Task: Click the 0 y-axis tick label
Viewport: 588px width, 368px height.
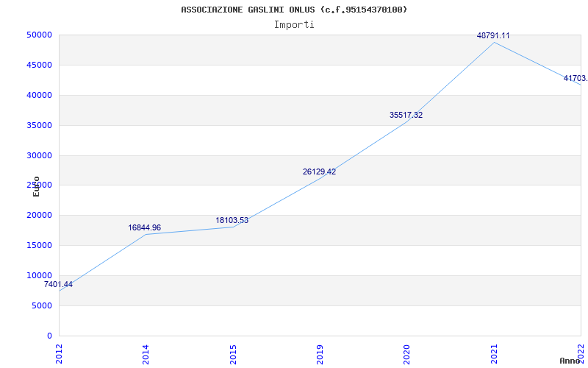Action: [49, 336]
